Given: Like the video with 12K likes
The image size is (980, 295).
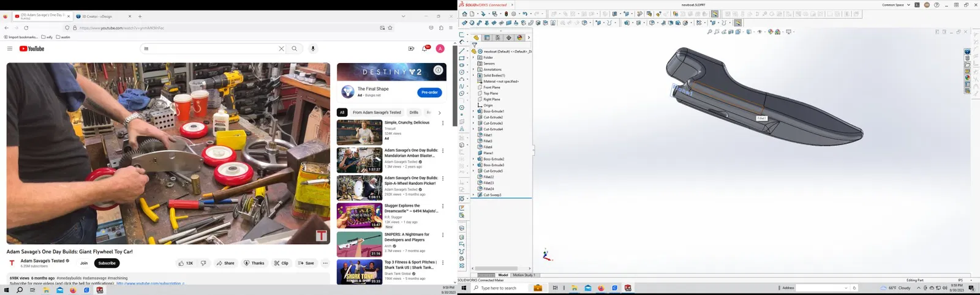Looking at the screenshot, I should 186,263.
